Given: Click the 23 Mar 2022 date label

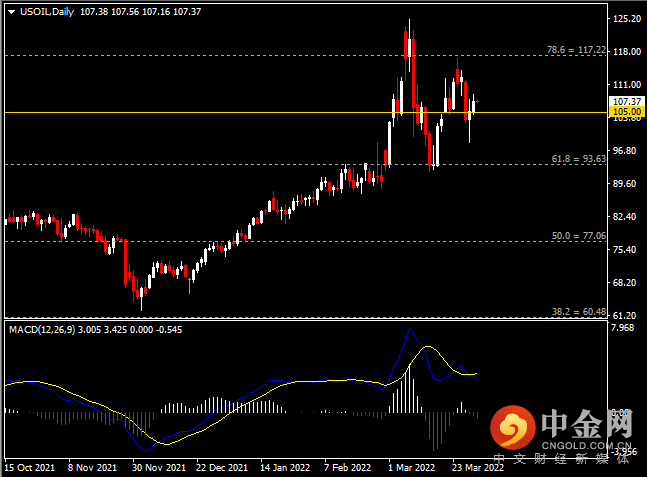Looking at the screenshot, I should (x=478, y=468).
